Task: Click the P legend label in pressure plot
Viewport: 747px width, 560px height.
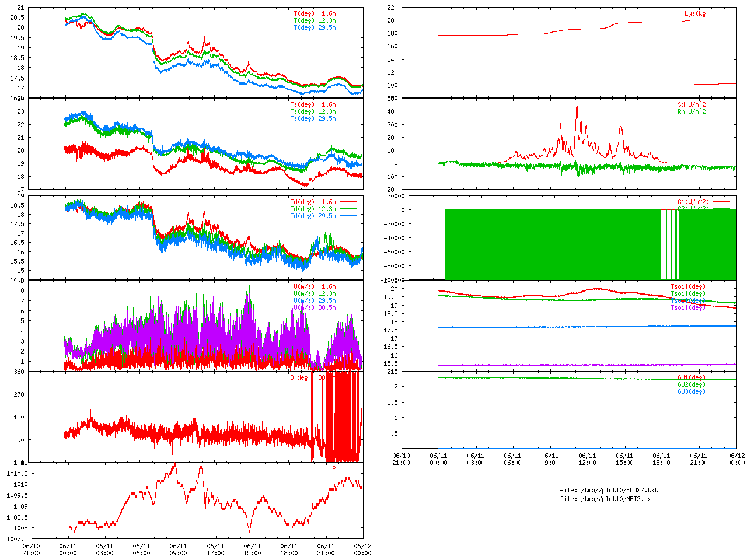Action: 334,468
